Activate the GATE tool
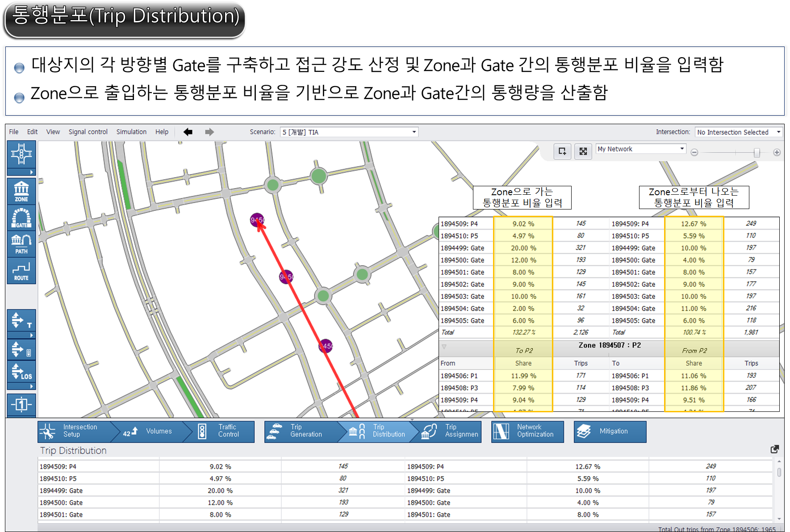The height and width of the screenshot is (532, 790). point(21,218)
